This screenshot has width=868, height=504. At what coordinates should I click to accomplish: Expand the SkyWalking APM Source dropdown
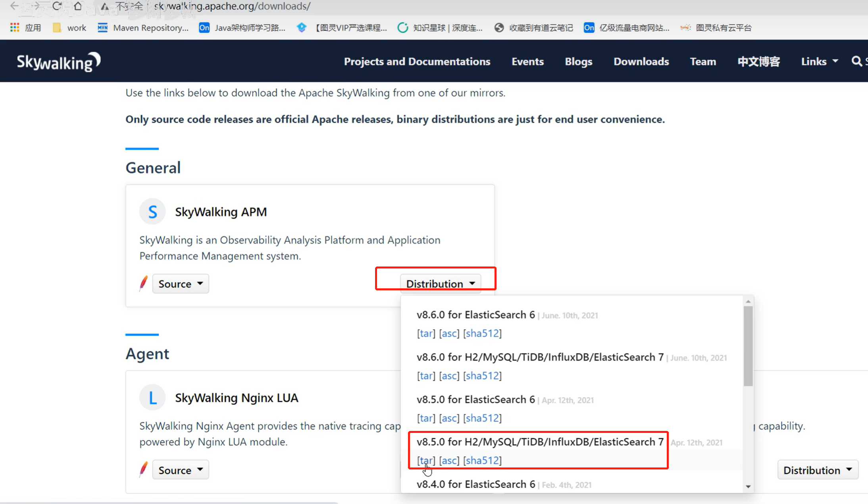tap(181, 284)
